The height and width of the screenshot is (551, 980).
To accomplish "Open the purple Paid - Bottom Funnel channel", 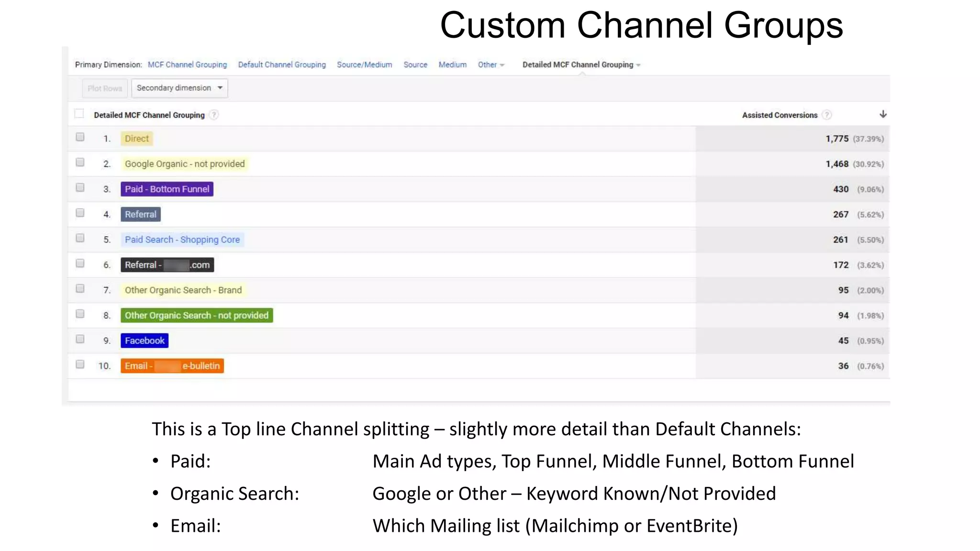I will click(167, 189).
